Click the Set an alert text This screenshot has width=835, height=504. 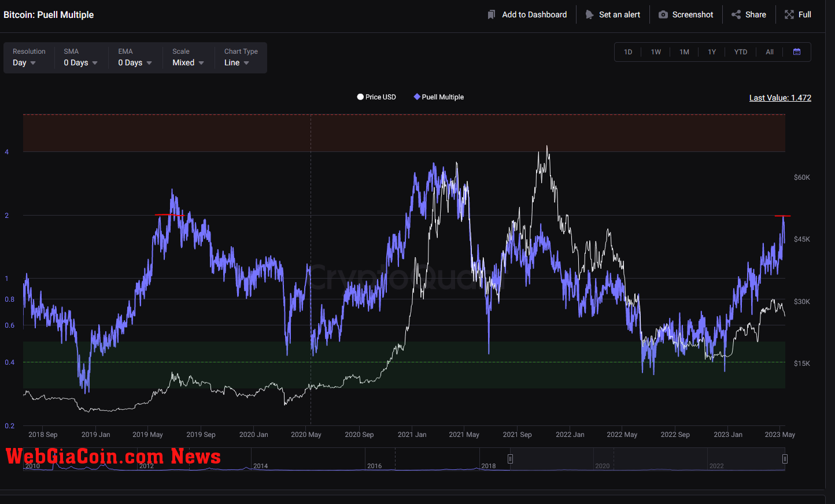tap(619, 14)
